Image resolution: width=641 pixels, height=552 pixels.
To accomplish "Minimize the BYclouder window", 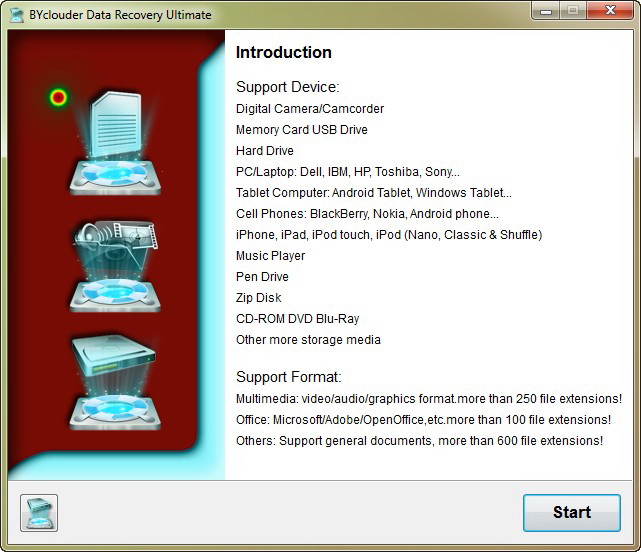I will point(546,12).
